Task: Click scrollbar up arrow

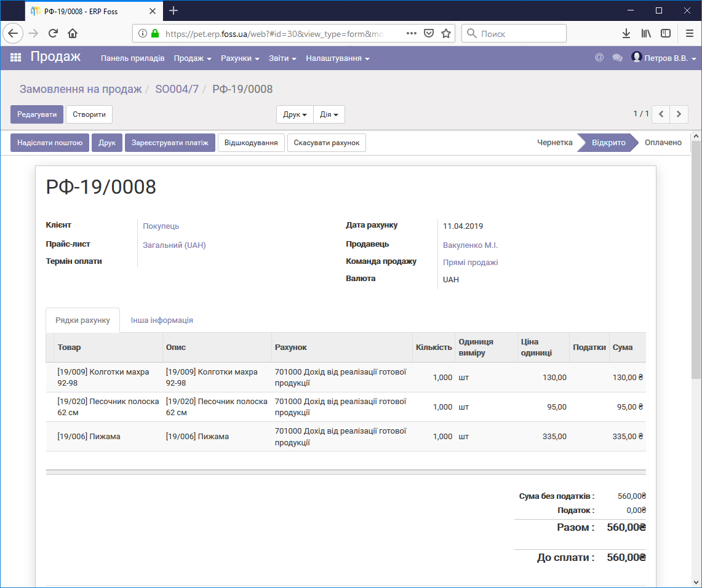Action: coord(696,136)
